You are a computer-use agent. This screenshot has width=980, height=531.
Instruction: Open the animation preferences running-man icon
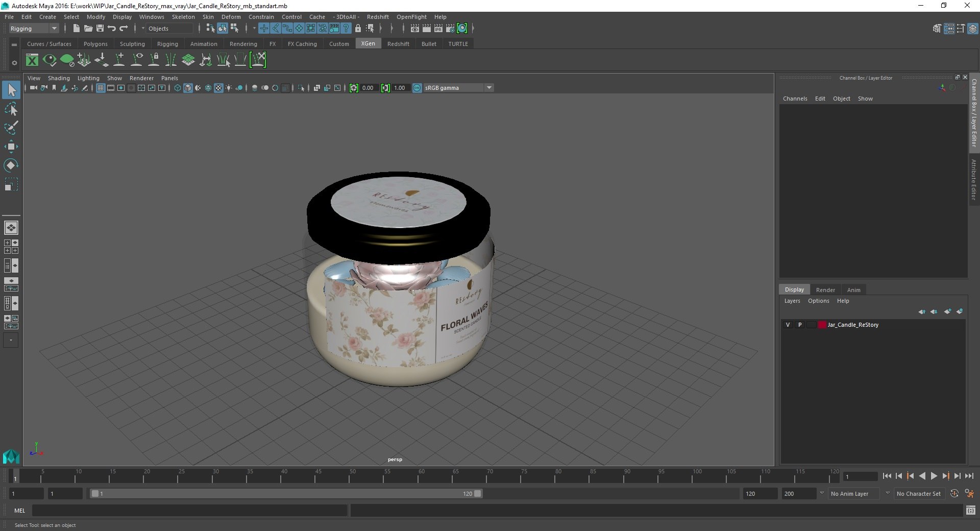pyautogui.click(x=969, y=494)
